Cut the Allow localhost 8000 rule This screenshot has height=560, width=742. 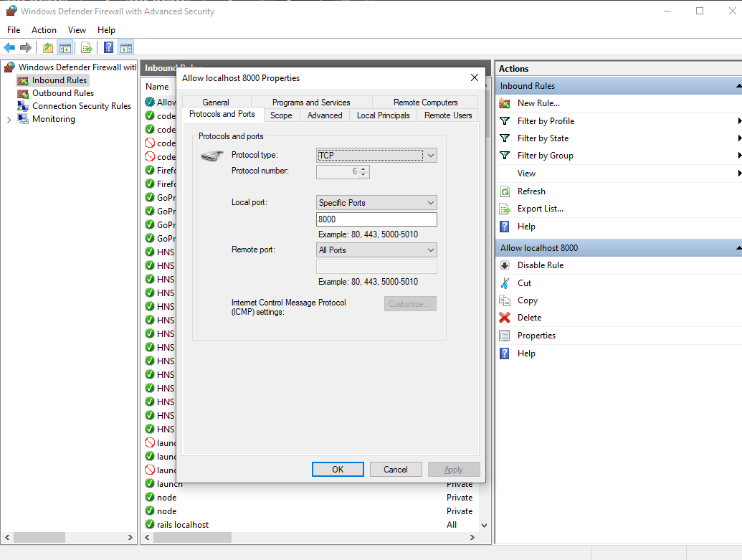click(523, 283)
